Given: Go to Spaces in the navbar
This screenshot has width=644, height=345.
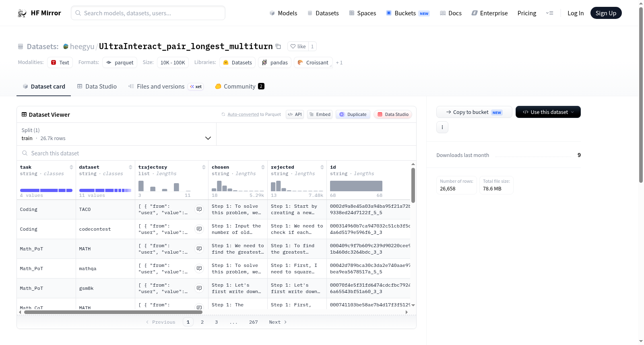Looking at the screenshot, I should pyautogui.click(x=363, y=13).
